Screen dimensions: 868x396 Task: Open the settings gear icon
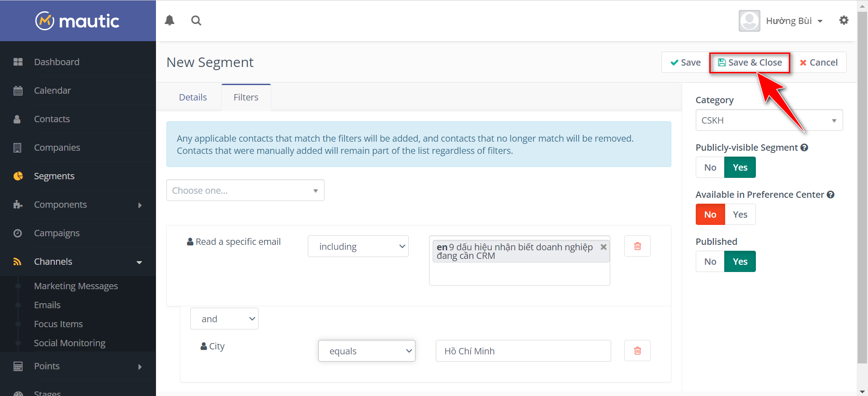click(x=844, y=20)
